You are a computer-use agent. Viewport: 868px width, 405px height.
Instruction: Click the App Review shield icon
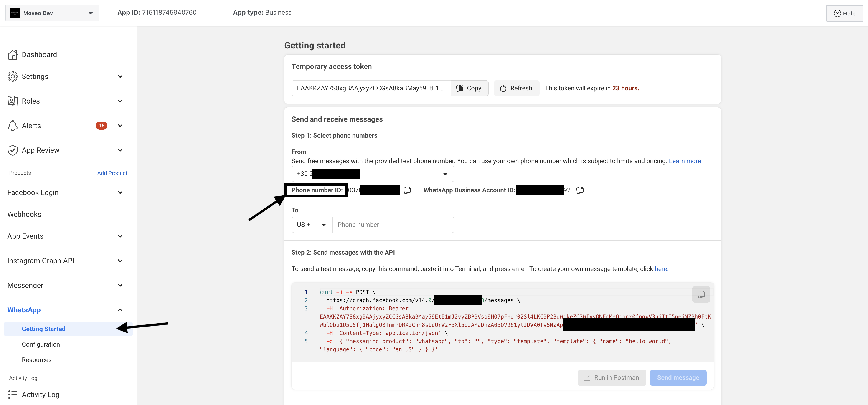(x=13, y=150)
